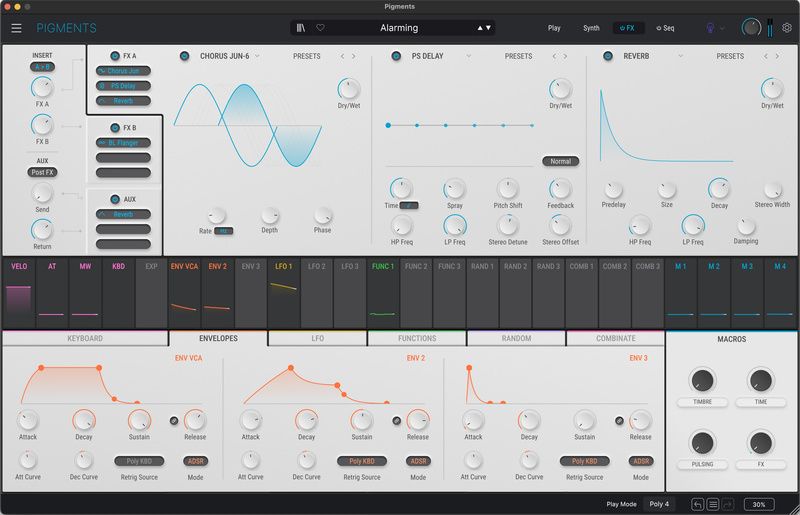Image resolution: width=800 pixels, height=515 pixels.
Task: Open the Post FX aux routing dropdown
Action: coord(42,173)
